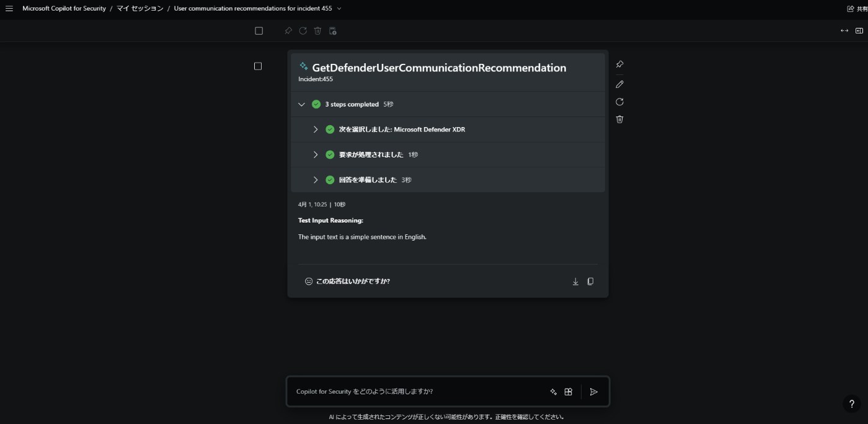Viewport: 868px width, 424px height.
Task: Rerun the prompt using side refresh icon
Action: click(619, 102)
